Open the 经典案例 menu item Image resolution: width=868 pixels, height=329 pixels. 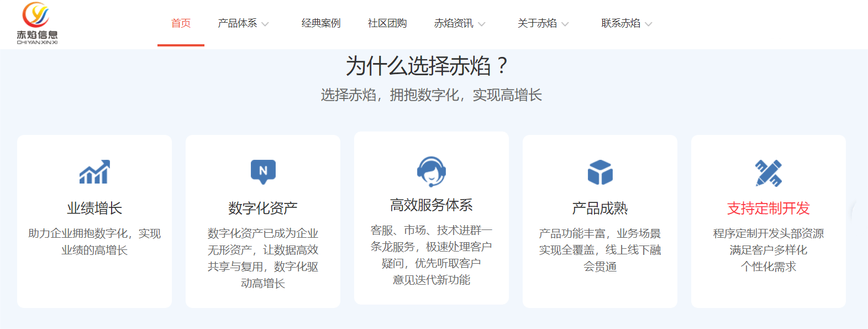[321, 23]
